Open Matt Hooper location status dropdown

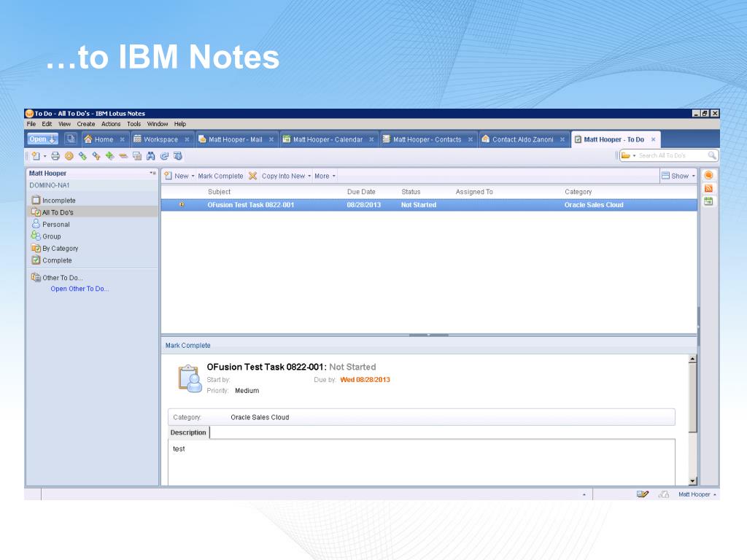(697, 494)
